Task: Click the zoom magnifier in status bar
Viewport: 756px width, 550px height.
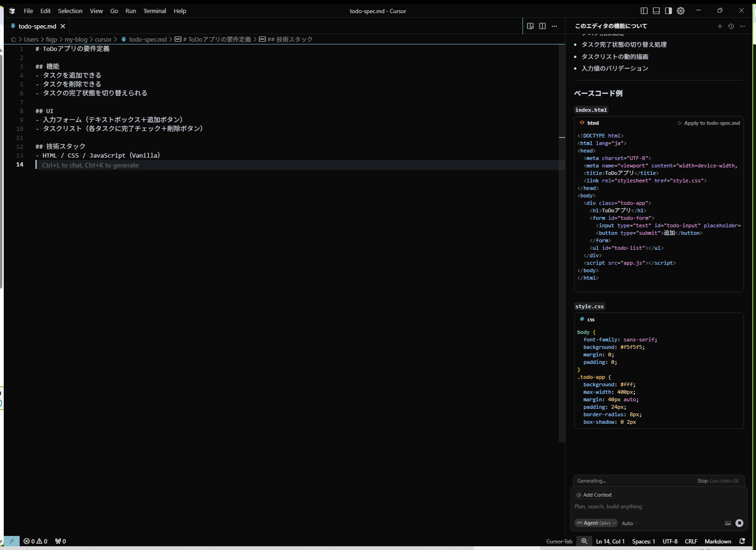Action: (x=584, y=541)
